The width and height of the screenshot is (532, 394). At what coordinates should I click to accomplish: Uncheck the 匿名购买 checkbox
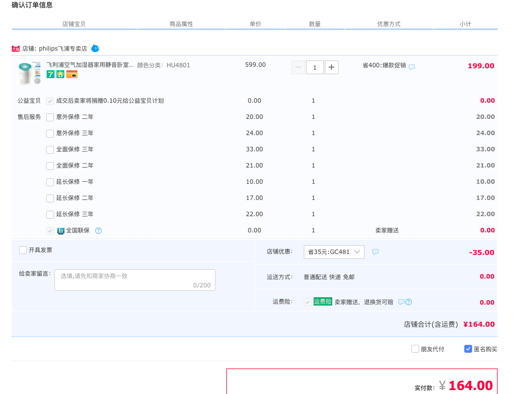coord(468,349)
